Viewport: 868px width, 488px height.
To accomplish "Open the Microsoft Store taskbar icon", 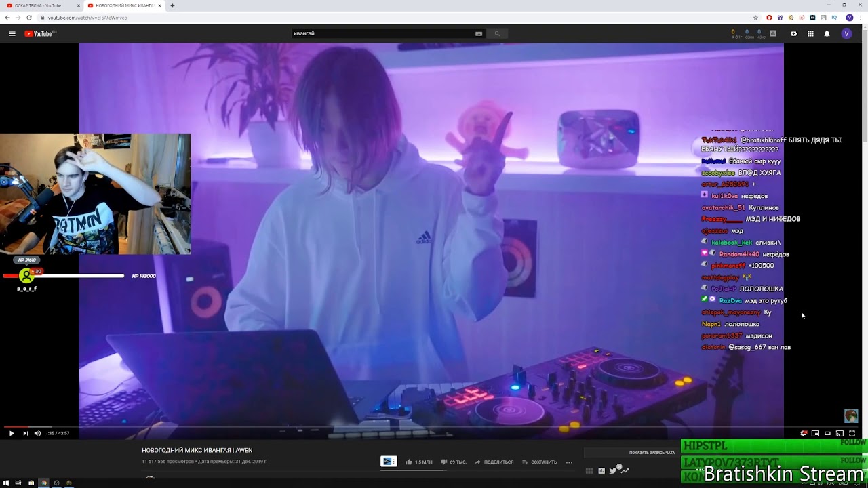I will (31, 483).
